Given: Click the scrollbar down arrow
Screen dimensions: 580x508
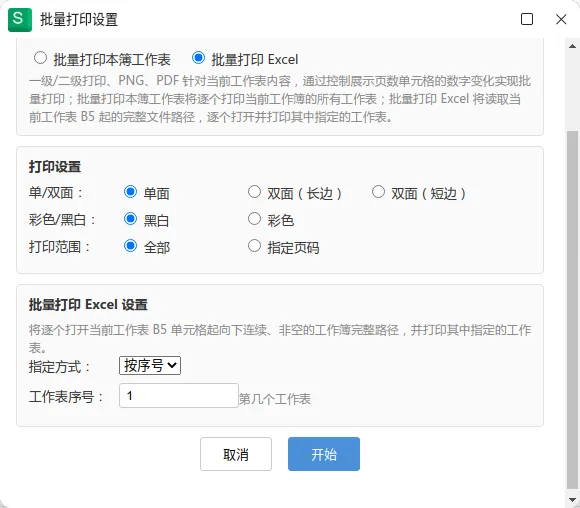Looking at the screenshot, I should 572,500.
